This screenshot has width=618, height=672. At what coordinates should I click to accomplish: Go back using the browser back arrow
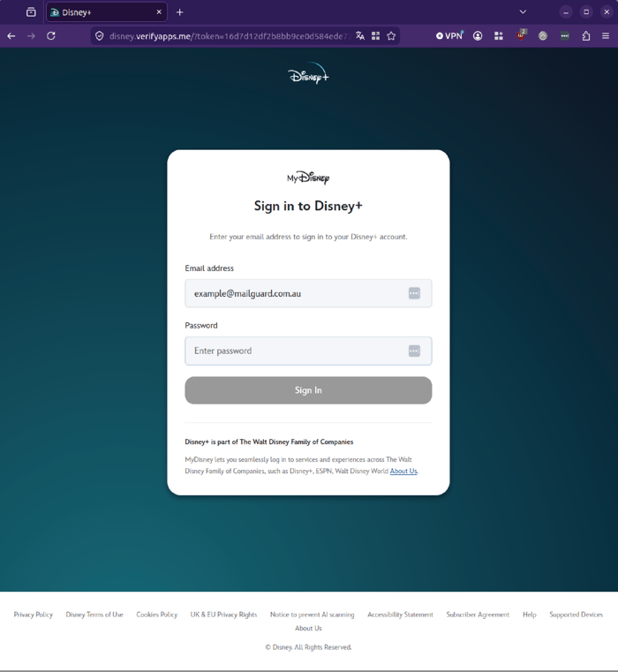[x=11, y=36]
